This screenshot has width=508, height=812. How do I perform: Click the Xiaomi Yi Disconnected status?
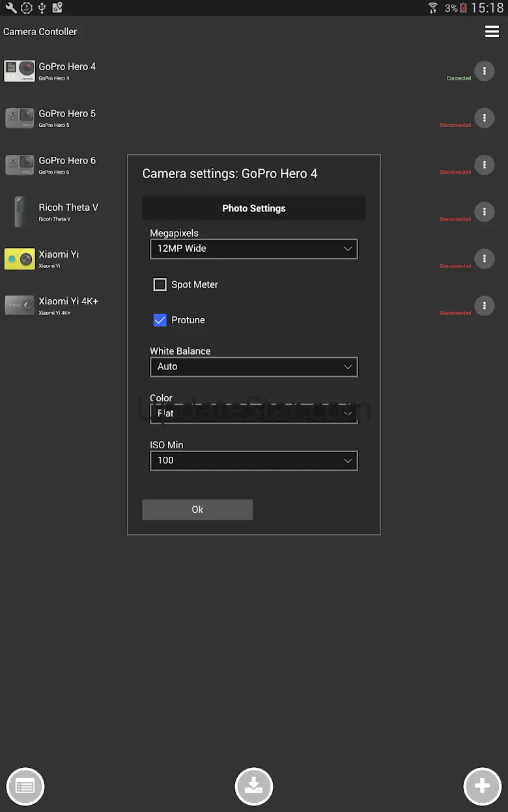tap(455, 265)
